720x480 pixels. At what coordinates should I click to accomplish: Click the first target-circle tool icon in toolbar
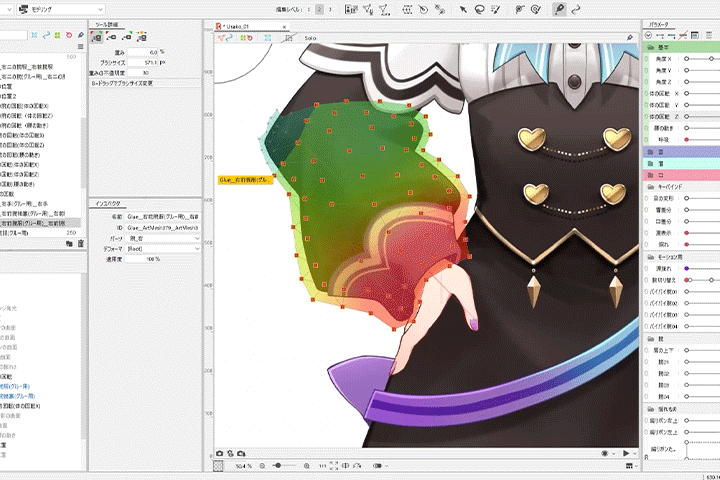click(519, 9)
